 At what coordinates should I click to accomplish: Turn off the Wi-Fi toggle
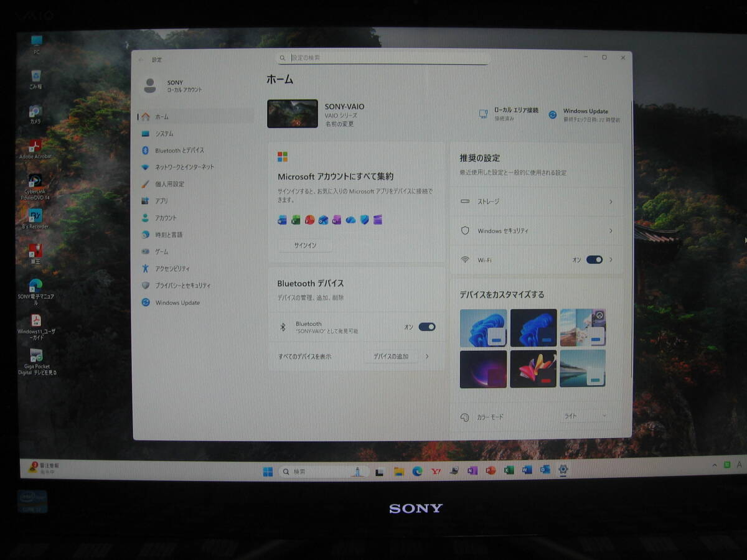tap(594, 259)
